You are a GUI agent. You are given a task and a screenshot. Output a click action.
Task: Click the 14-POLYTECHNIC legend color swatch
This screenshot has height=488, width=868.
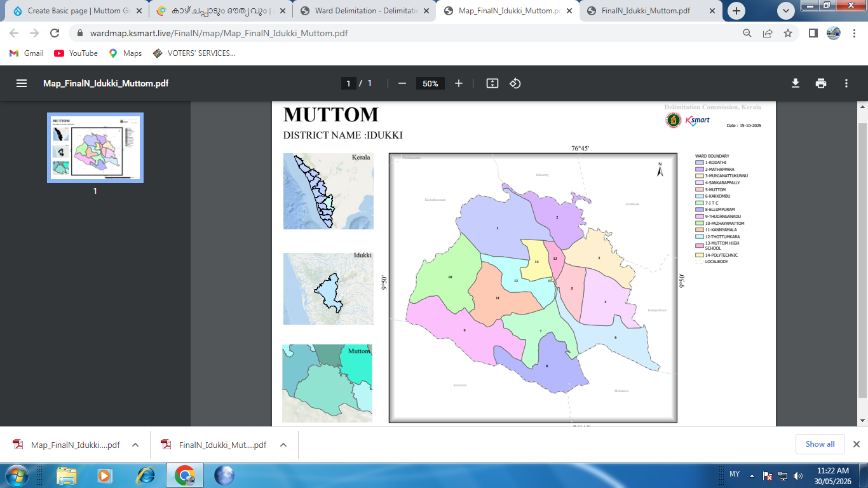[700, 255]
